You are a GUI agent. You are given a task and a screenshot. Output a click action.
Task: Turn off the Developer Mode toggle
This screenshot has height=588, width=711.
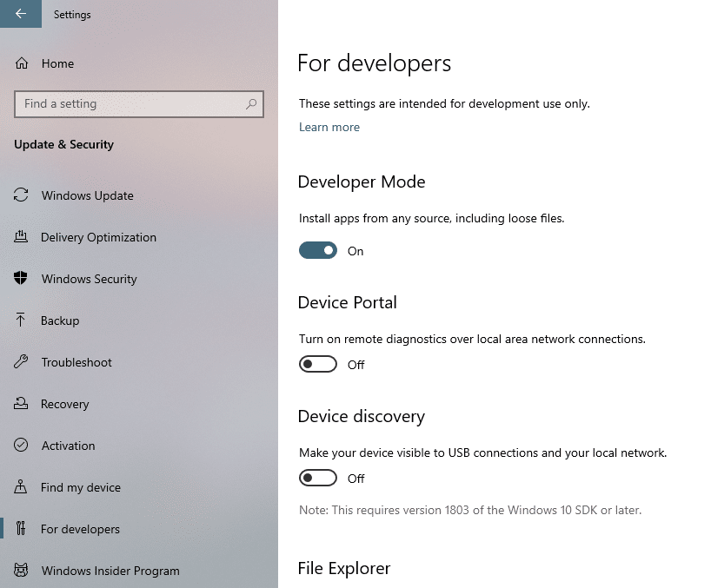click(x=318, y=250)
